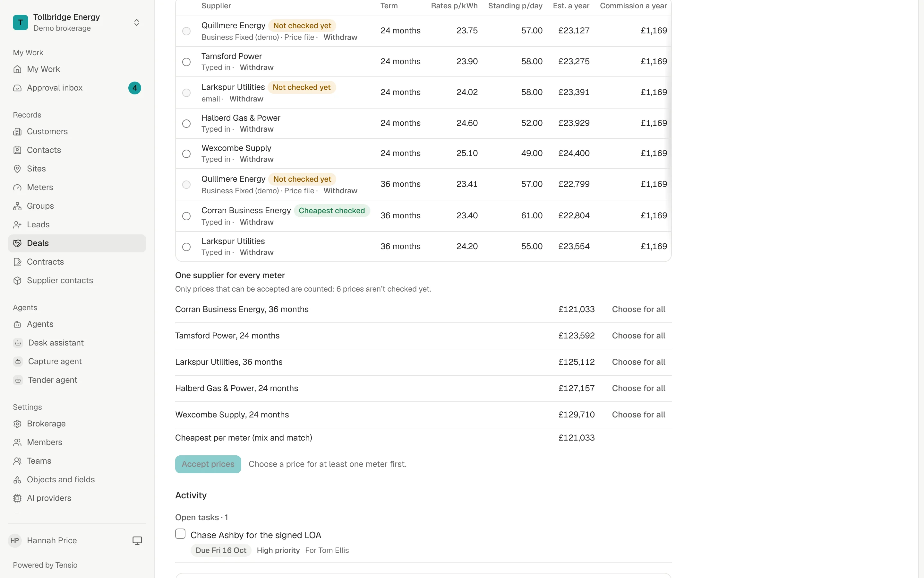Click the Rates p/kWh column header
The width and height of the screenshot is (924, 578).
pyautogui.click(x=454, y=6)
